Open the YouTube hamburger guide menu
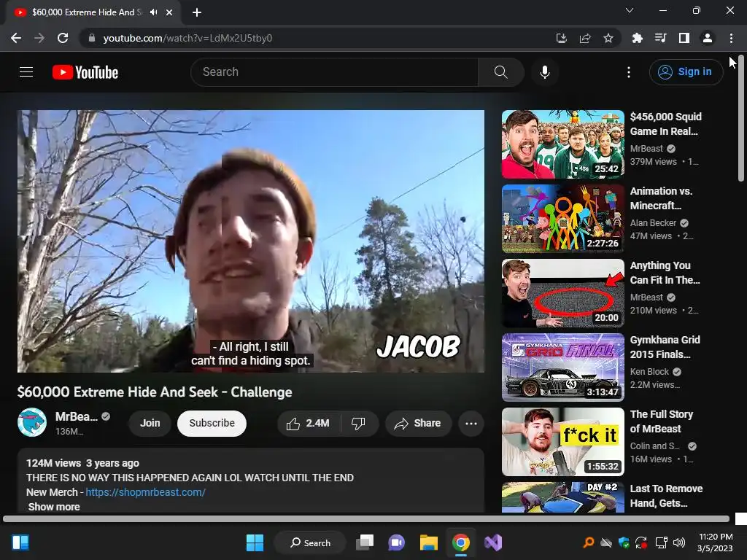Image resolution: width=747 pixels, height=560 pixels. click(x=26, y=72)
